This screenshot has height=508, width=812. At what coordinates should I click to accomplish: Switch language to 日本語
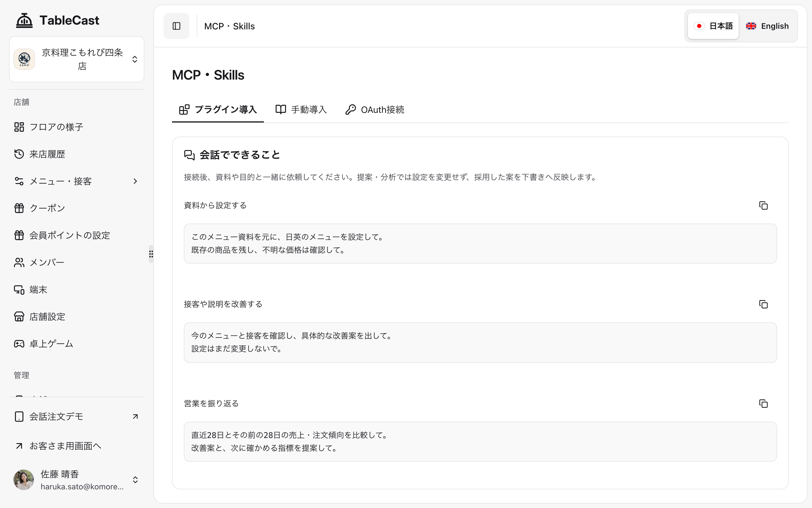pyautogui.click(x=713, y=26)
